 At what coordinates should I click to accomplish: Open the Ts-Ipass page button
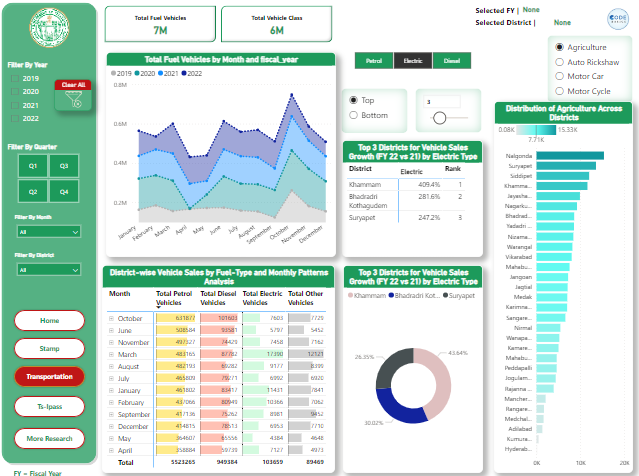pos(50,406)
